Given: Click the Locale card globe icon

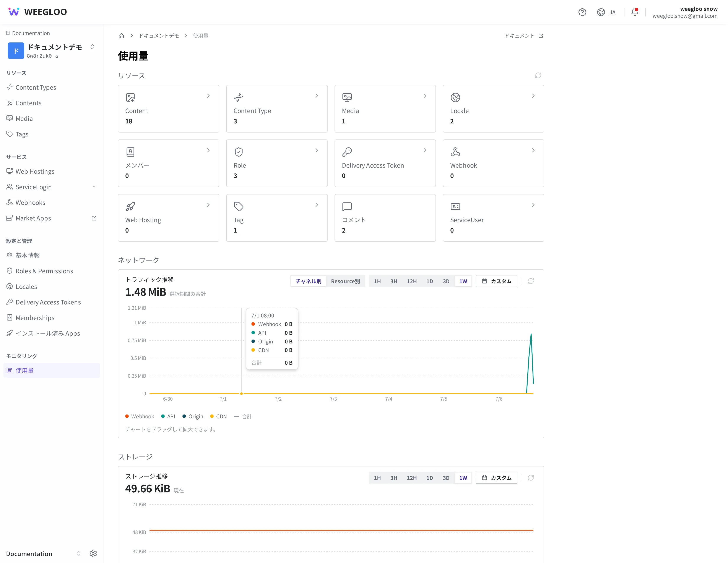Looking at the screenshot, I should (455, 98).
